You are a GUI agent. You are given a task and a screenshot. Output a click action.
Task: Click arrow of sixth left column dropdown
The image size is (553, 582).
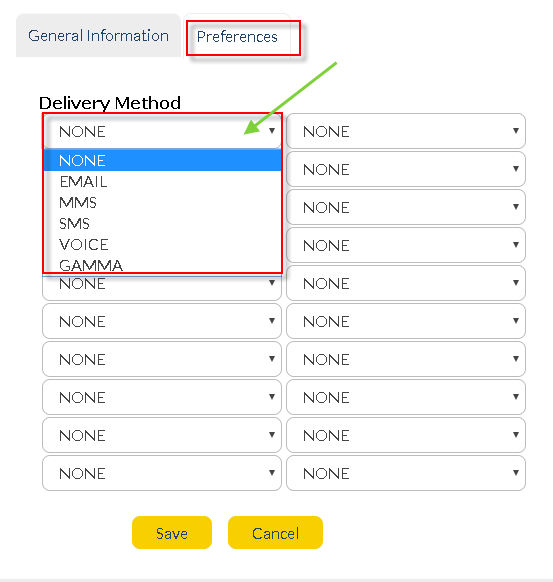point(272,321)
